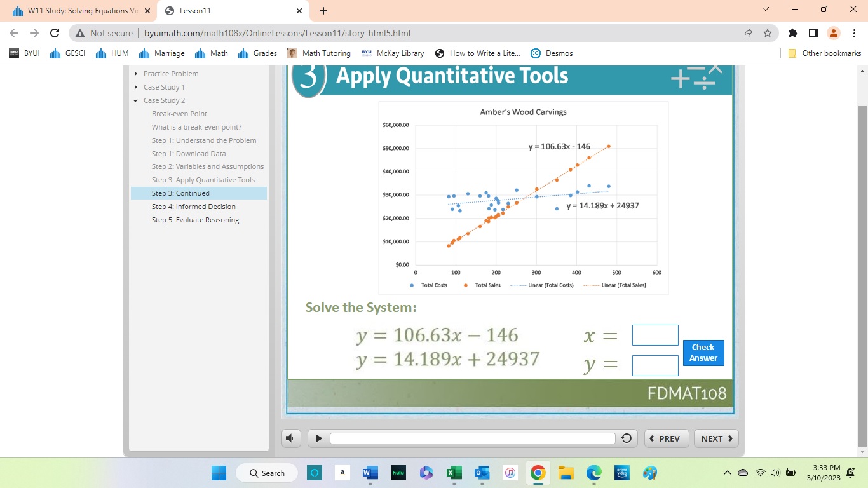Click the Chrome address bar URL
868x488 pixels.
click(x=277, y=33)
